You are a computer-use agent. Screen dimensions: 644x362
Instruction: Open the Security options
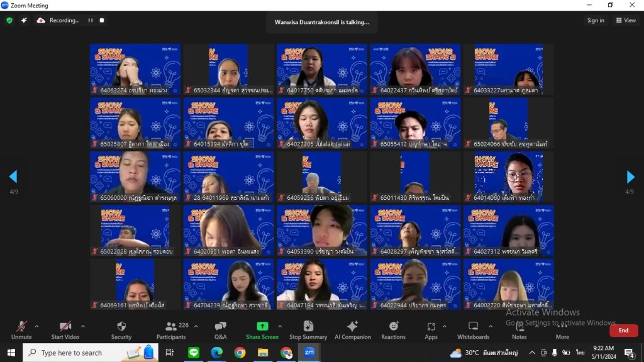pyautogui.click(x=121, y=330)
